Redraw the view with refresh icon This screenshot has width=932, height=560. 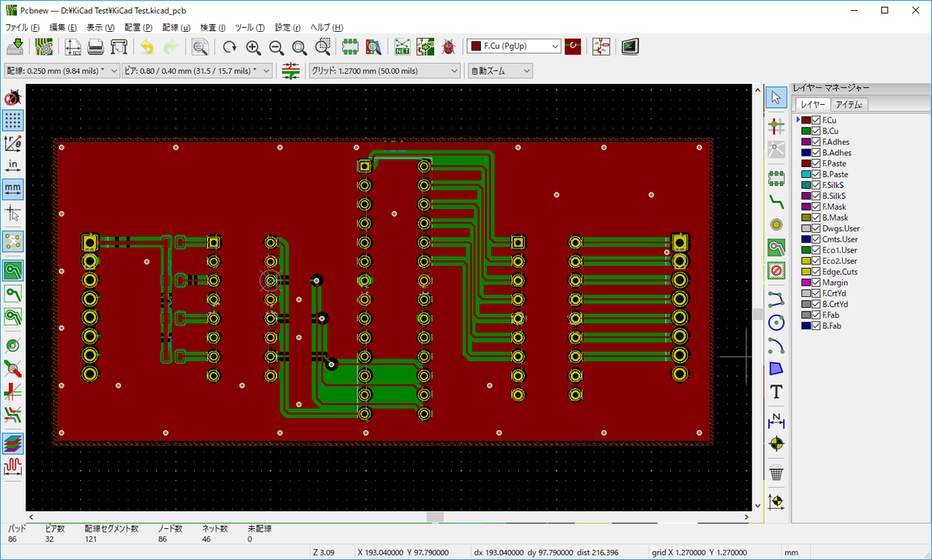[x=230, y=47]
